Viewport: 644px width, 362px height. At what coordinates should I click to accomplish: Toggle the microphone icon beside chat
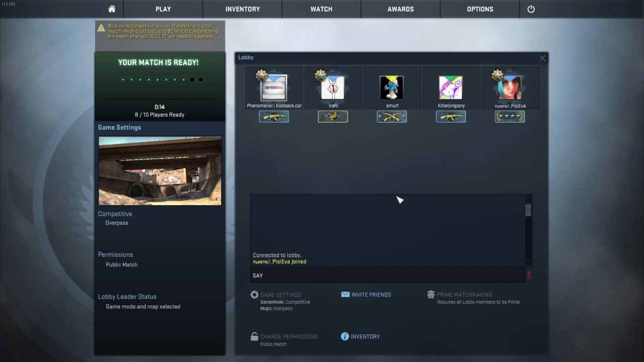tap(529, 275)
